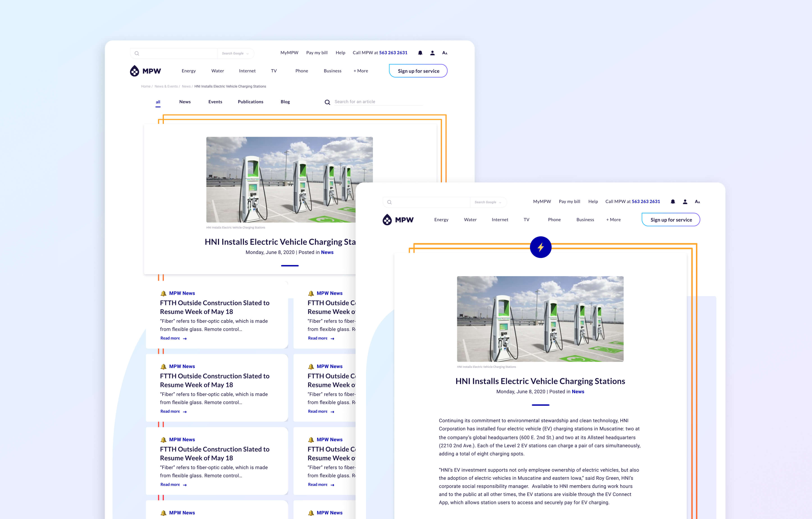Click 'Sign up for service' button in left page
Viewport: 812px width, 519px height.
pyautogui.click(x=418, y=71)
